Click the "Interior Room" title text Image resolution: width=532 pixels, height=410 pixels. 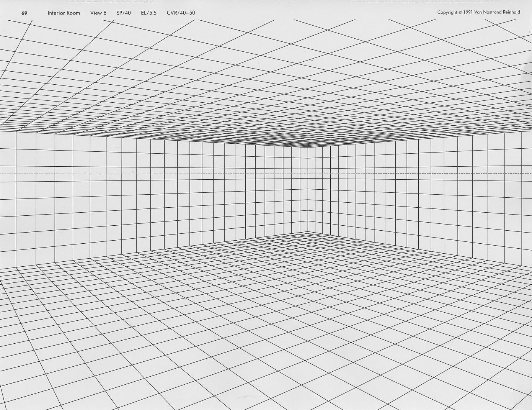[64, 13]
